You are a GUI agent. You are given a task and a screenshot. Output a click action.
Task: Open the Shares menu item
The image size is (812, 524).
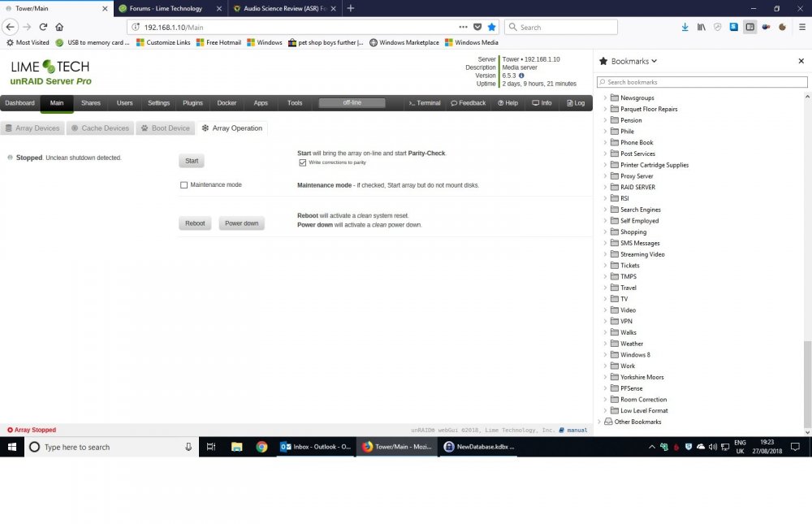pos(91,103)
